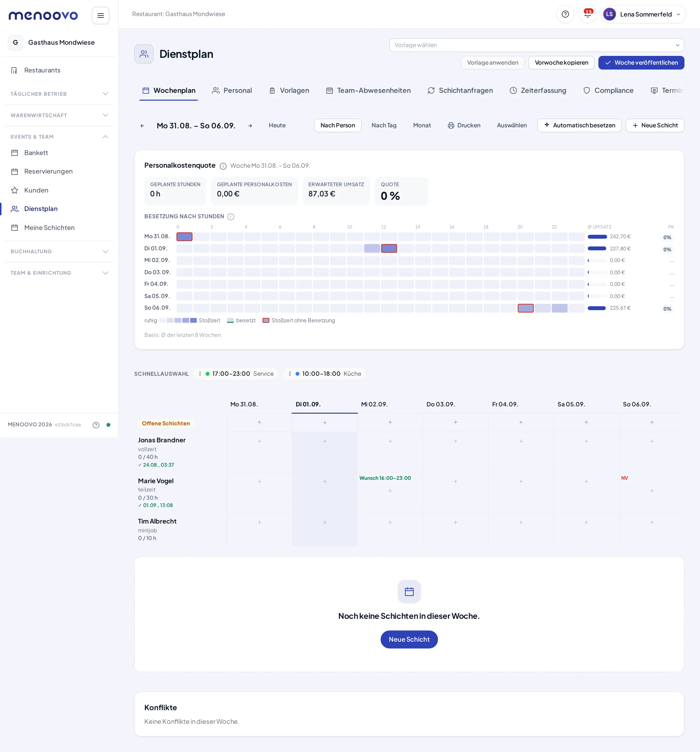The image size is (700, 752).
Task: Switch view to Nach Tag
Action: tap(384, 126)
